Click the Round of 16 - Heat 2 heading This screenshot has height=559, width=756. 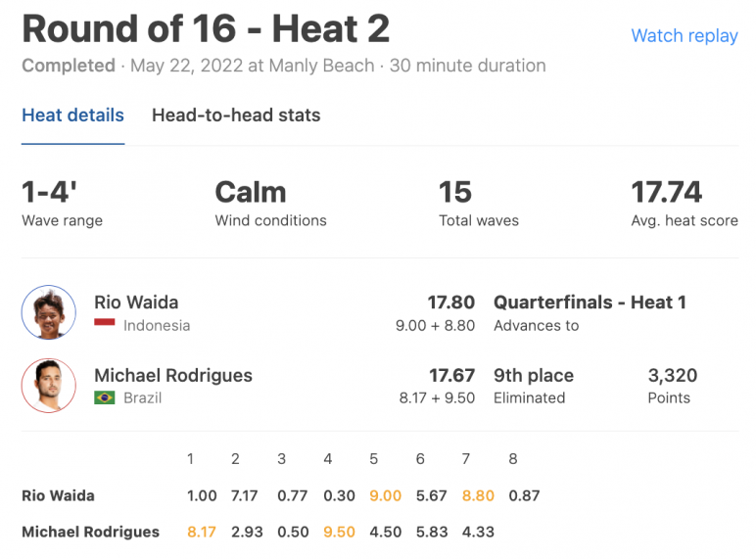206,29
